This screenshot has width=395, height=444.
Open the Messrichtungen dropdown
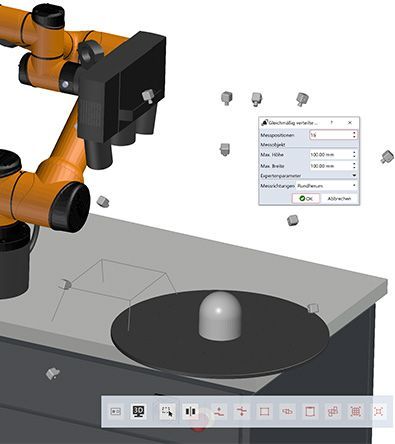click(327, 185)
